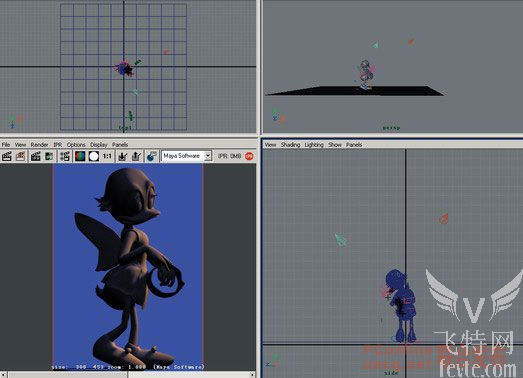Click the Remove image upload icon
Screen dimensions: 523x378
pos(136,156)
